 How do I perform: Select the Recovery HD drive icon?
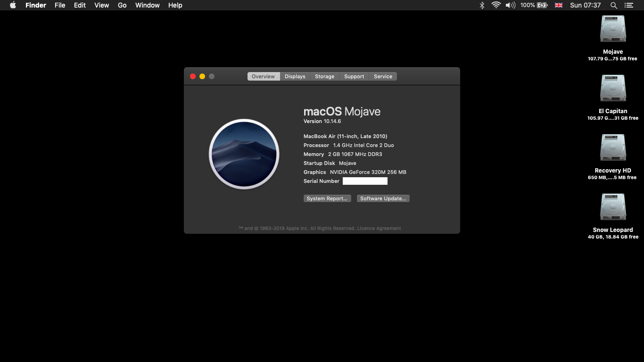(x=613, y=148)
